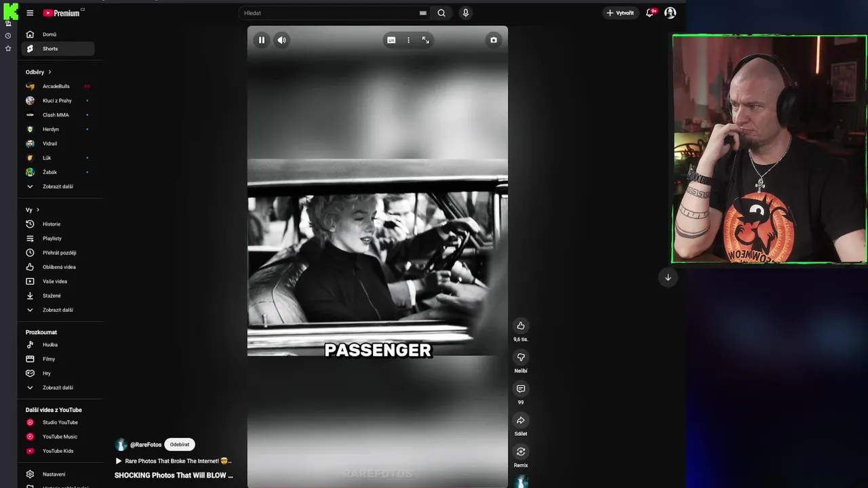Open Hry under Prozkoumat
868x488 pixels.
coord(58,373)
